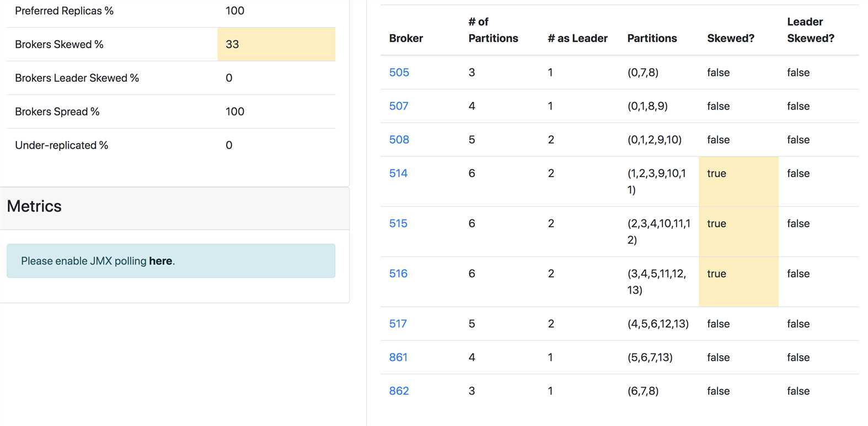The width and height of the screenshot is (868, 426).
Task: Open broker 862 link
Action: click(x=399, y=391)
